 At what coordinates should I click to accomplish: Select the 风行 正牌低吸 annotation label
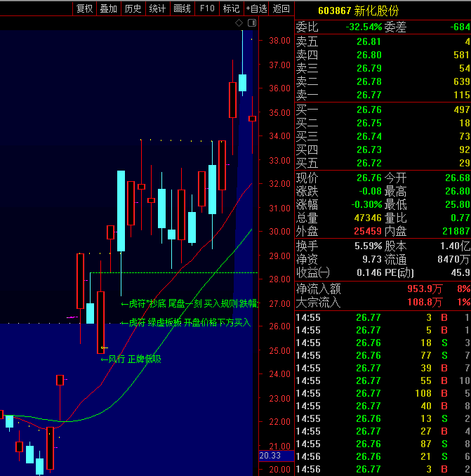point(131,359)
